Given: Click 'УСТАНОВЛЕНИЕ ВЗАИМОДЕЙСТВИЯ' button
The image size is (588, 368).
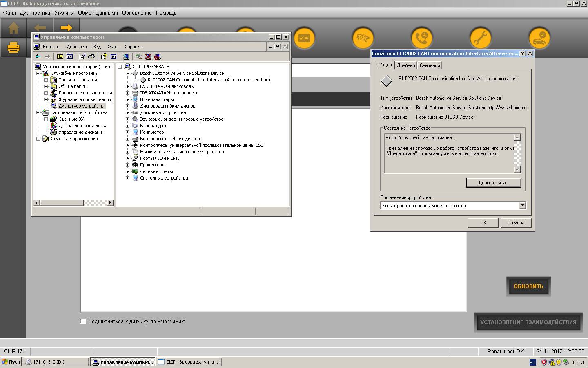Looking at the screenshot, I should click(528, 322).
